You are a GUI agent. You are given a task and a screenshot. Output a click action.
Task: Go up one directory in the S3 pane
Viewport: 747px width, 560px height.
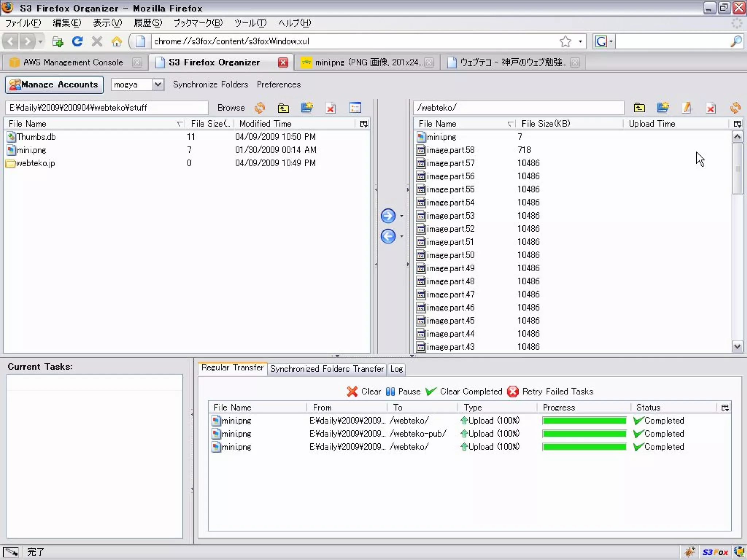(x=639, y=108)
